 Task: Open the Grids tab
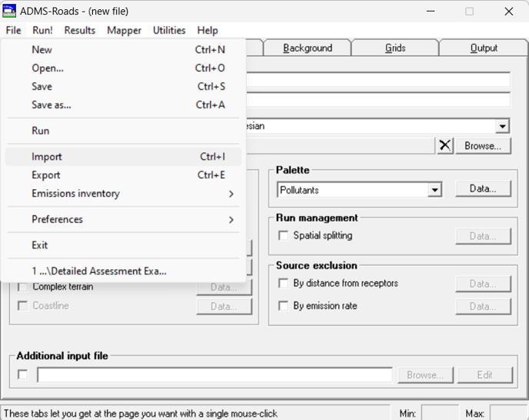395,48
